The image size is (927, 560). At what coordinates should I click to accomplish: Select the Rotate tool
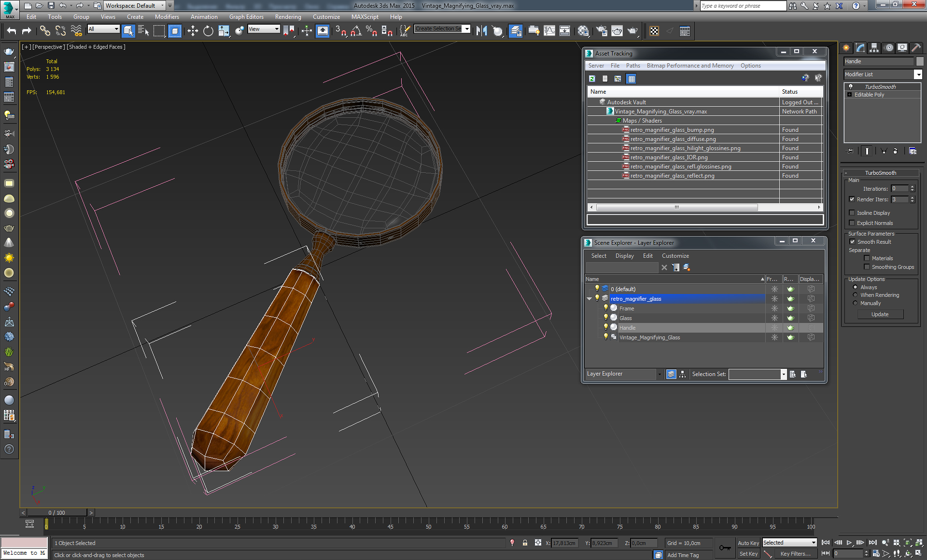(208, 31)
